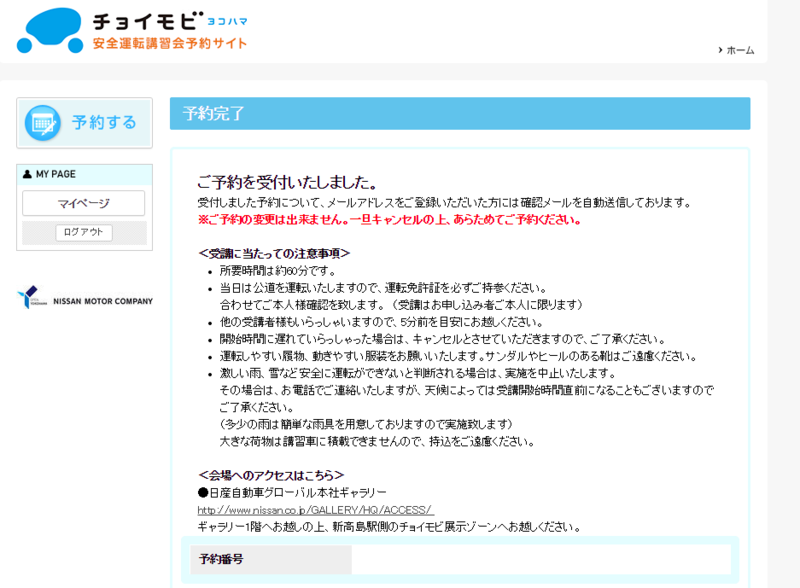Select the 予約完了 blue header bar

(460, 114)
